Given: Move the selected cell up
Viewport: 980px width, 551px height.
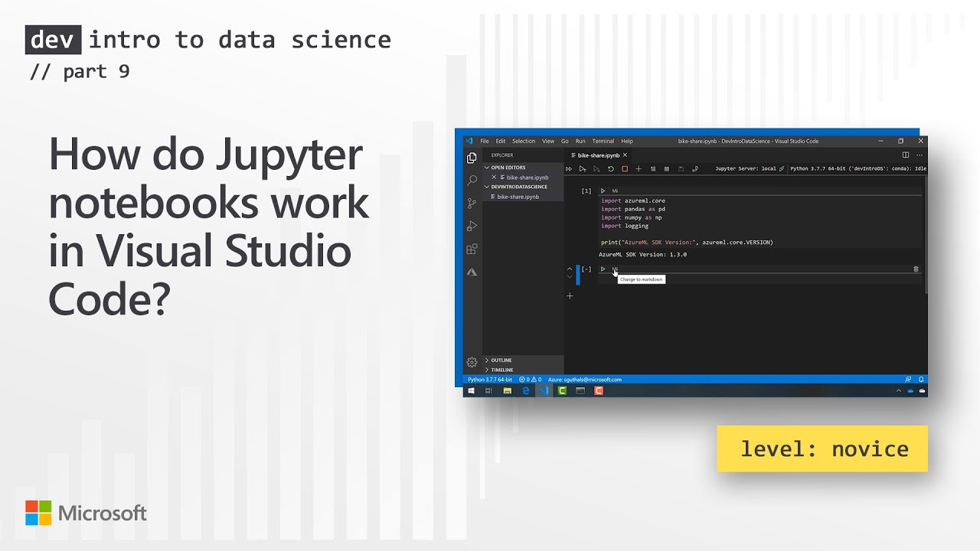Looking at the screenshot, I should [x=570, y=269].
